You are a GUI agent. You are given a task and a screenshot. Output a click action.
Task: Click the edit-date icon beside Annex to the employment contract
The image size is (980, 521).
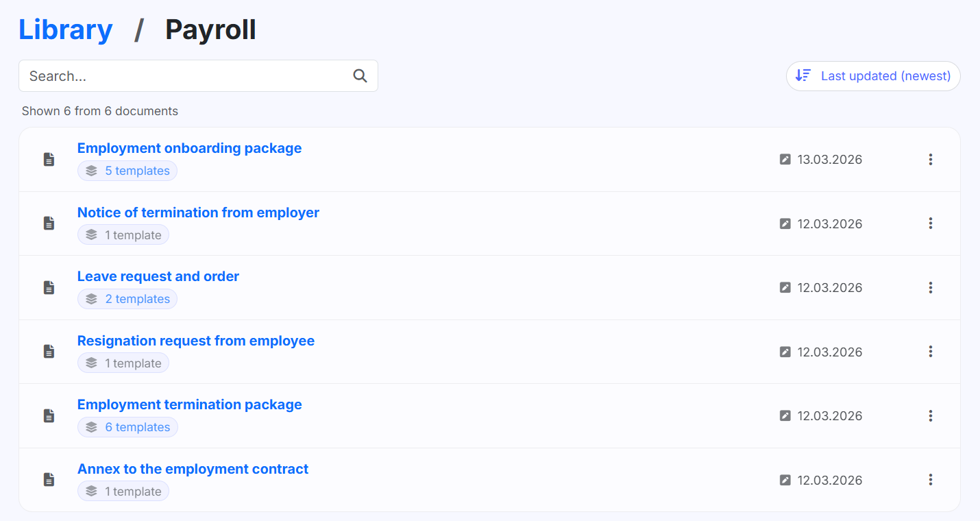[785, 480]
